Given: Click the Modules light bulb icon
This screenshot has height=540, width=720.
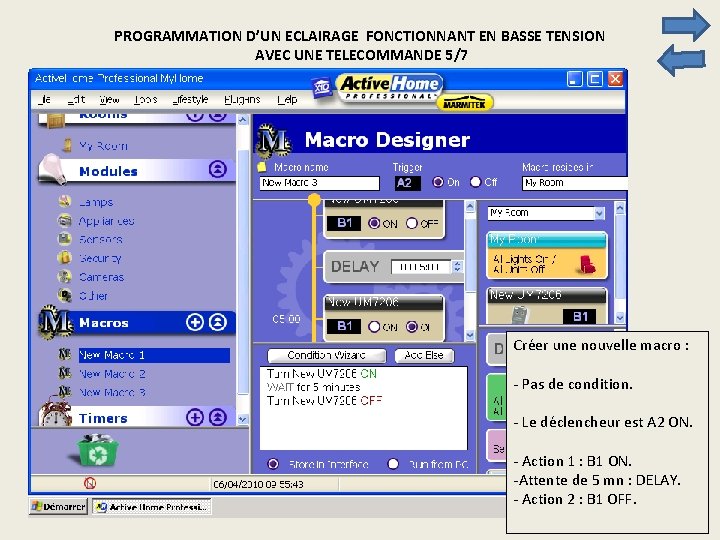Looking at the screenshot, I should pyautogui.click(x=53, y=169).
